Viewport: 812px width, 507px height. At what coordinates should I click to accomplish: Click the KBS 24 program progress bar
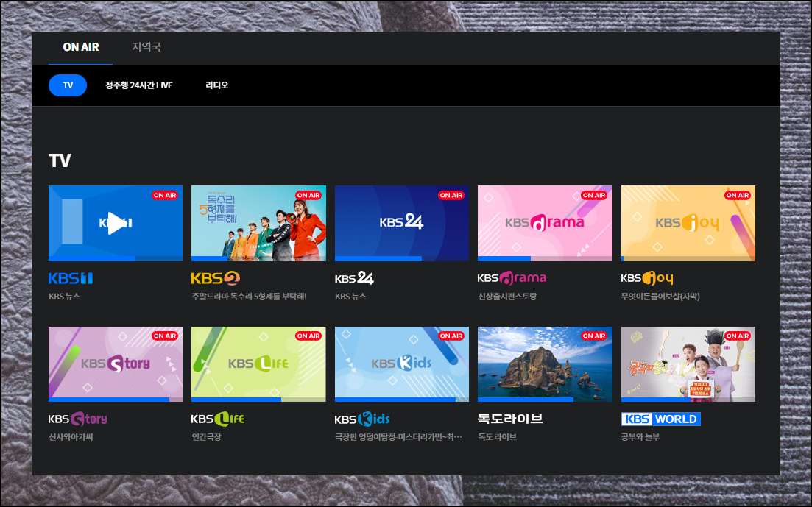402,258
